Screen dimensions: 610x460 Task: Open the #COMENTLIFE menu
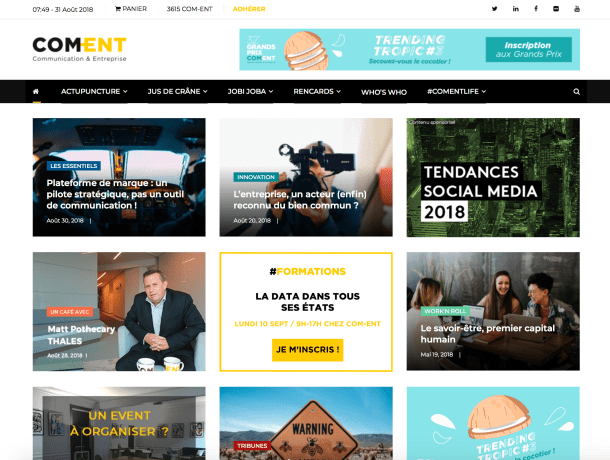457,91
